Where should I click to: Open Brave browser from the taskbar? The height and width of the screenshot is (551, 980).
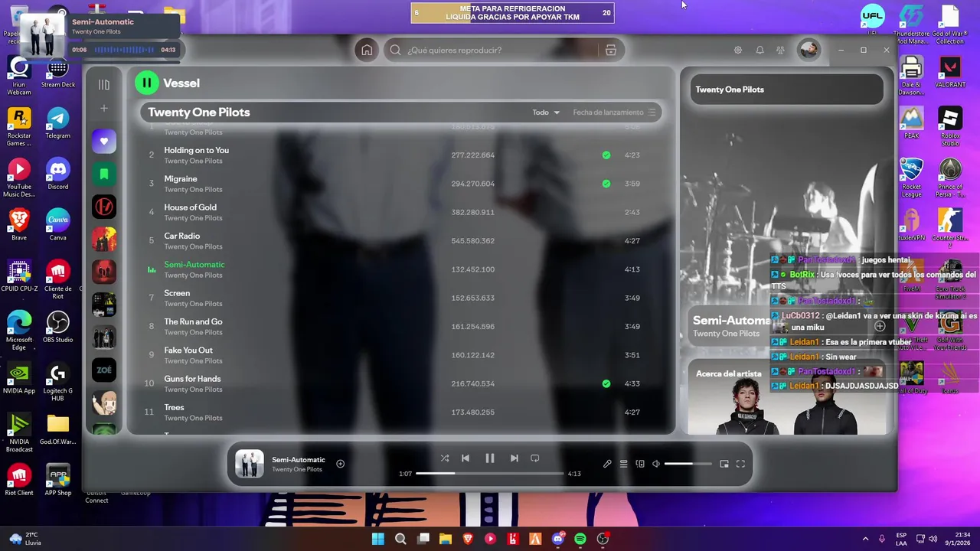tap(468, 539)
